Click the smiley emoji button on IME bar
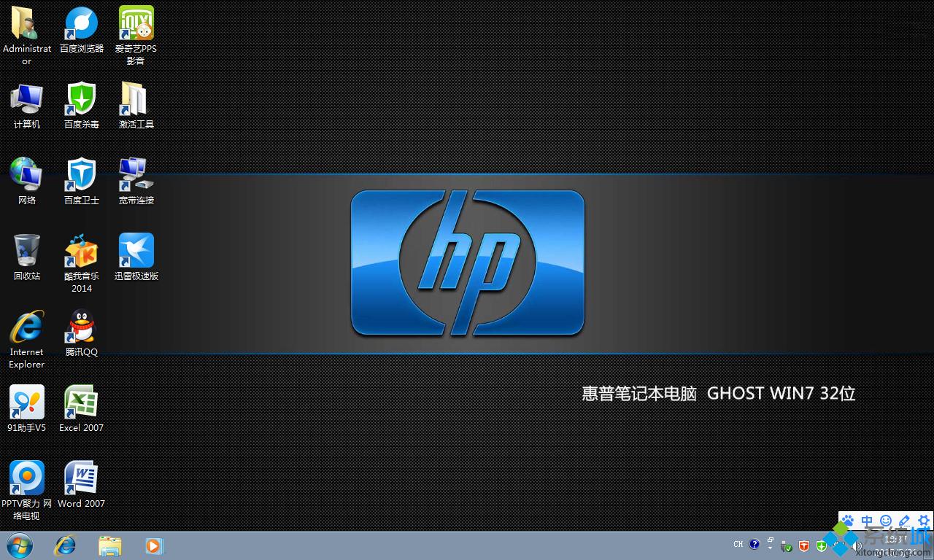Viewport: 934px width, 560px height. pyautogui.click(x=886, y=521)
